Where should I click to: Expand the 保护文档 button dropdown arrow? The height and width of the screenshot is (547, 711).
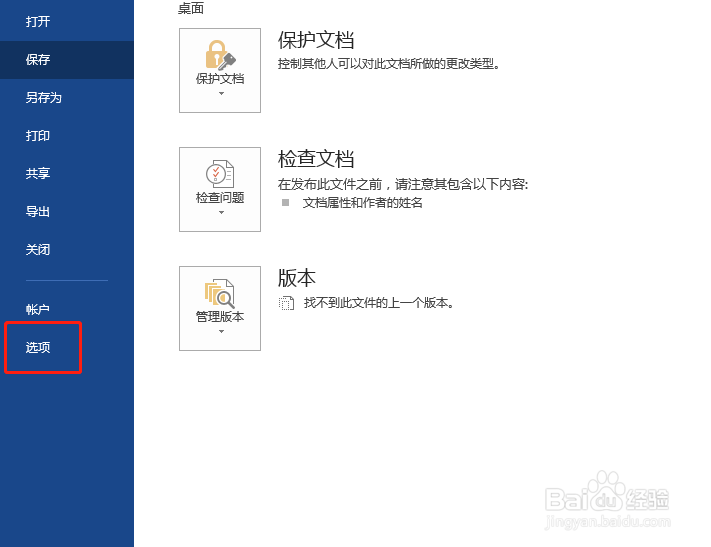pos(221,93)
